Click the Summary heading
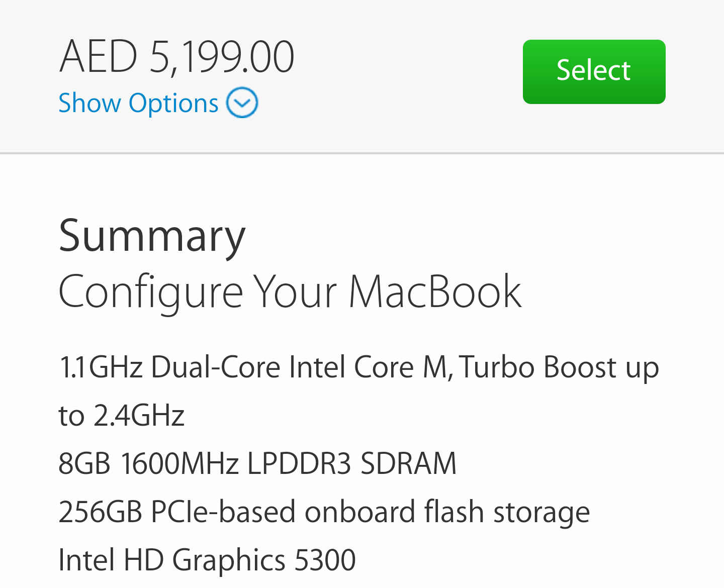 (152, 236)
